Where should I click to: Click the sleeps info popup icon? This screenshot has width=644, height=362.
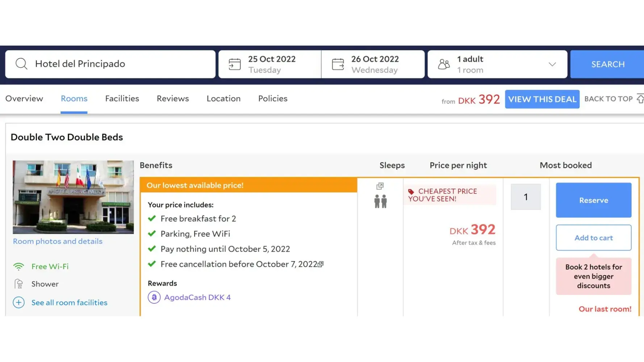380,186
